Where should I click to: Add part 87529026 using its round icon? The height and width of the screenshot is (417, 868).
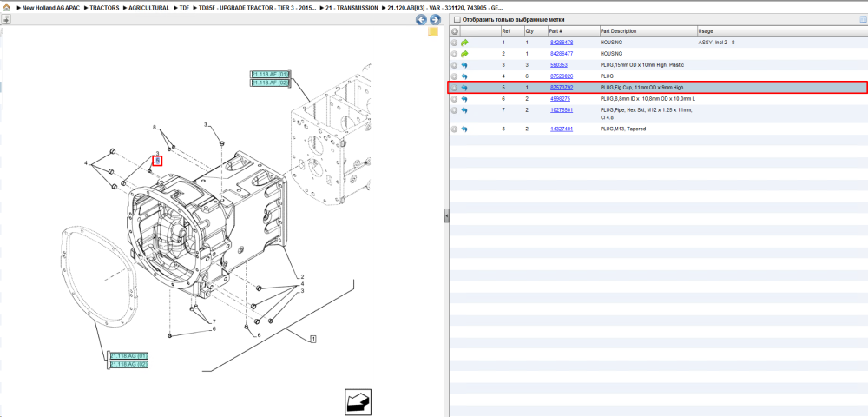tap(455, 76)
